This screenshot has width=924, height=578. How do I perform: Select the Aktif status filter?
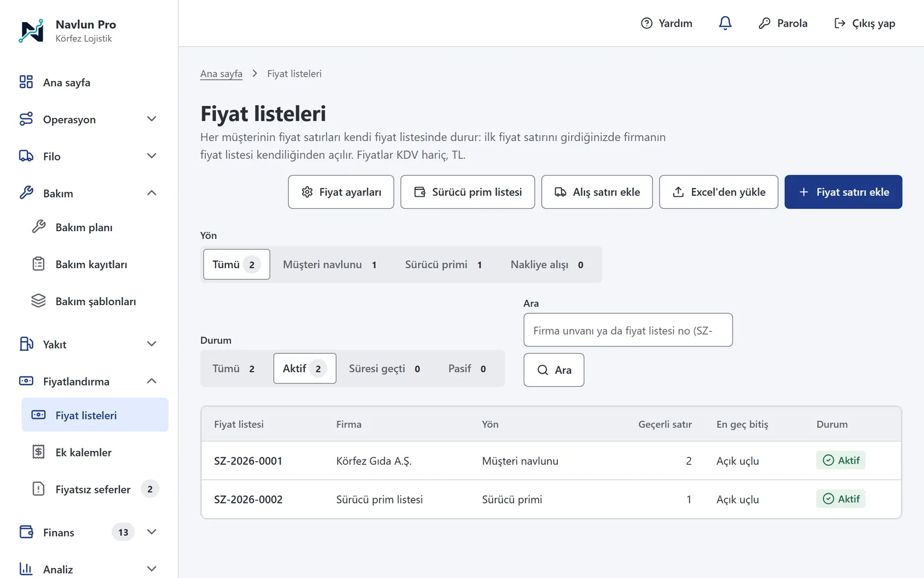[304, 368]
